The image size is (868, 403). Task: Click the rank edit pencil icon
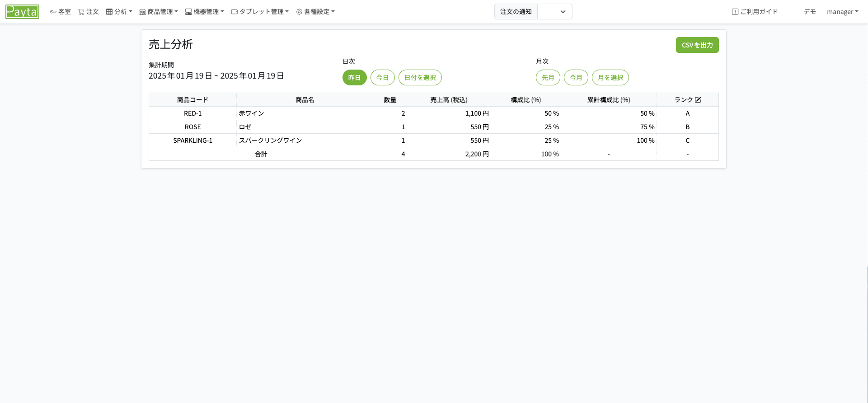pyautogui.click(x=698, y=100)
